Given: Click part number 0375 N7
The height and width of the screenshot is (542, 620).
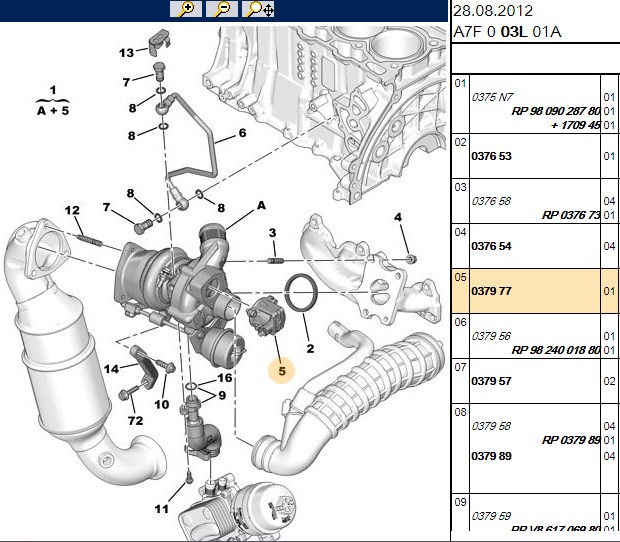Looking at the screenshot, I should point(492,97).
